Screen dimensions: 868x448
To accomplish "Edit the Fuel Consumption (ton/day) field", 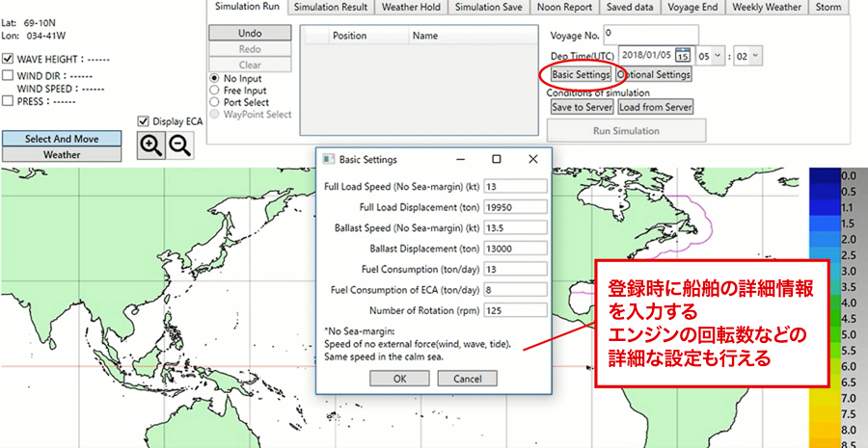I will click(515, 269).
